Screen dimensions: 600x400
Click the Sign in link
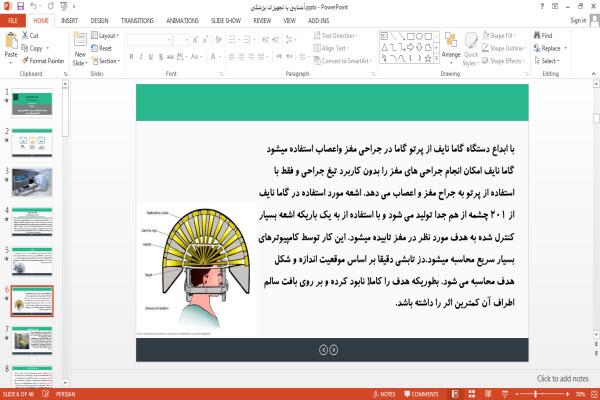point(578,20)
